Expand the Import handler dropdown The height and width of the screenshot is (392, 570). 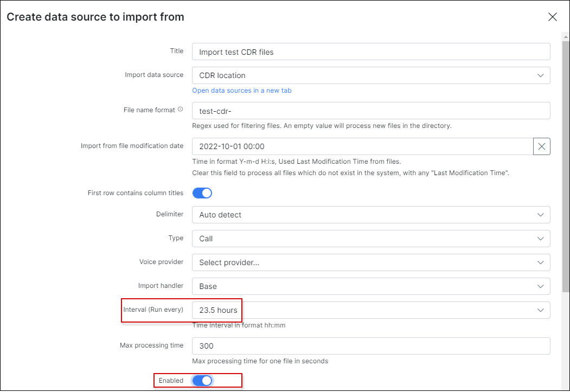coord(371,286)
